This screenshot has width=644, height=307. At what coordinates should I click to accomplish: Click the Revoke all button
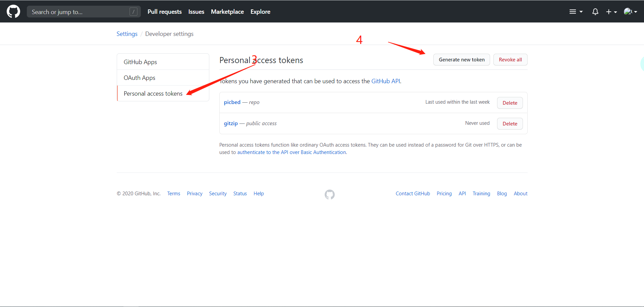click(510, 60)
